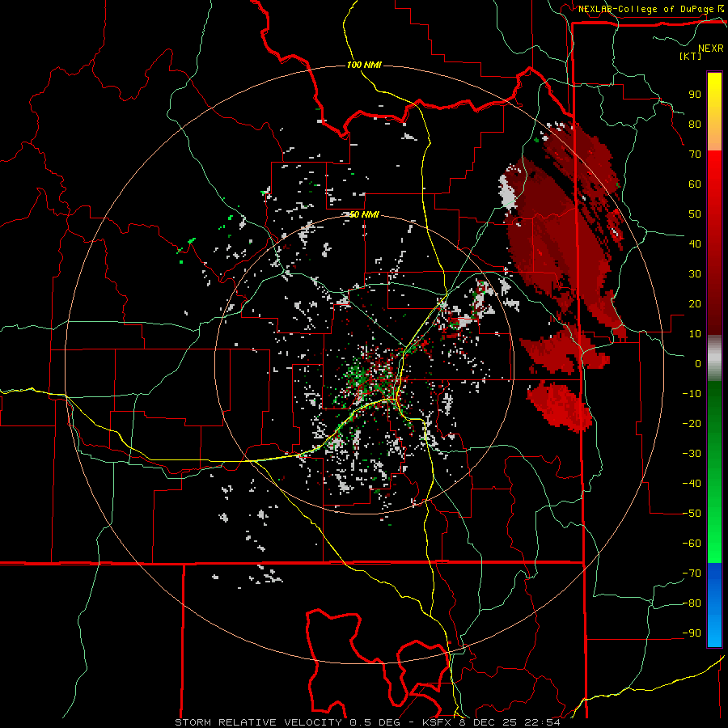The width and height of the screenshot is (728, 728).
Task: Click the -80 value on the velocity scale
Action: (x=692, y=603)
